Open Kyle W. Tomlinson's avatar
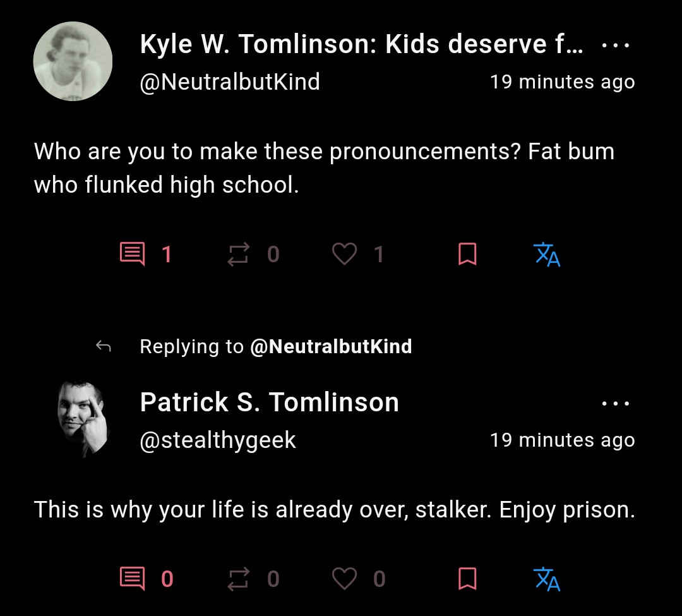Screen dimensions: 682x616 point(73,61)
